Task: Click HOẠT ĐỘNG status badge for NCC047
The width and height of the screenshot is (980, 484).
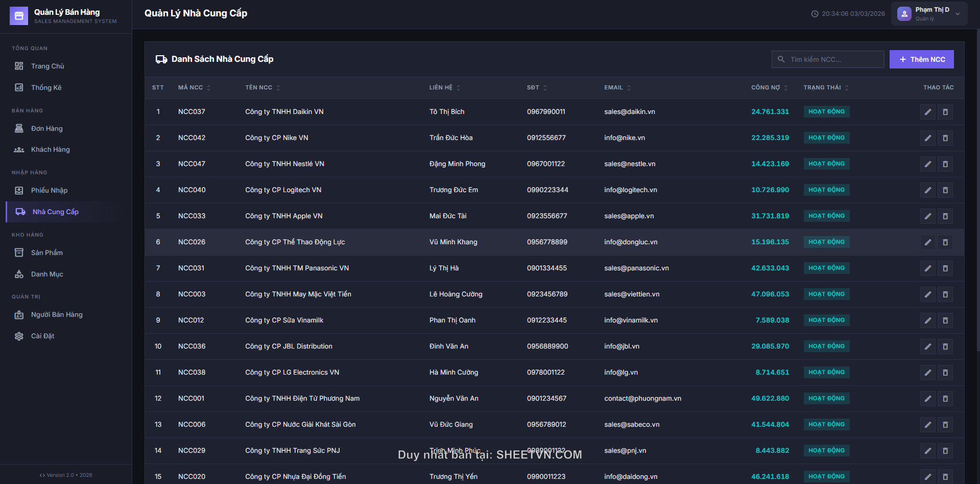Action: 826,164
